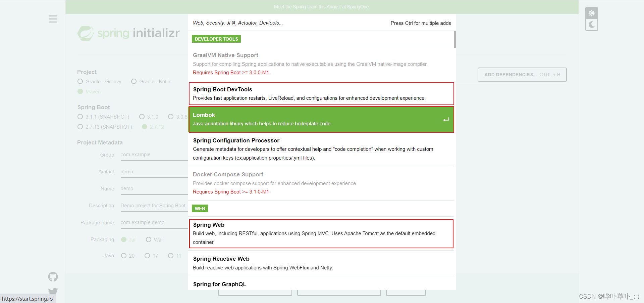Click the return arrow on Lombok entry
This screenshot has width=644, height=303.
pyautogui.click(x=446, y=119)
